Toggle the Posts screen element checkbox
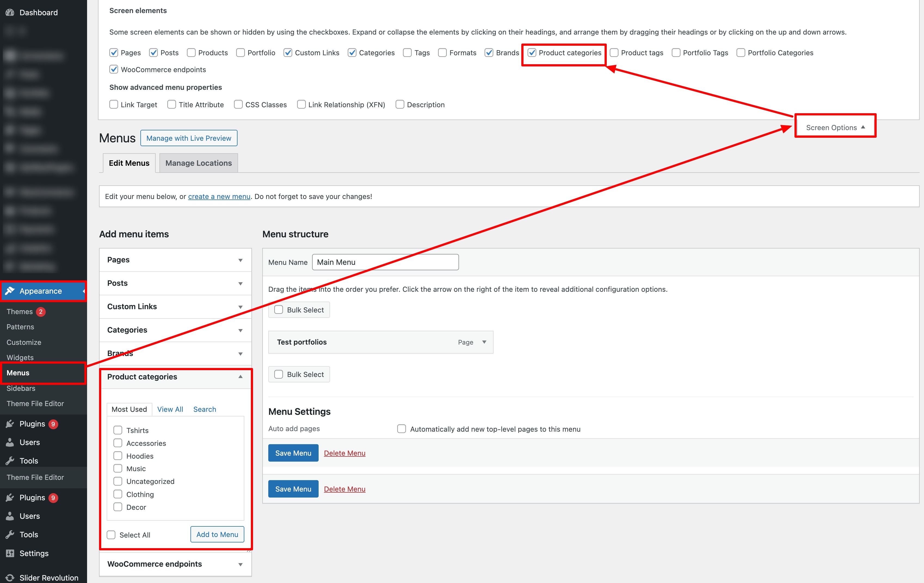924x583 pixels. (x=153, y=53)
